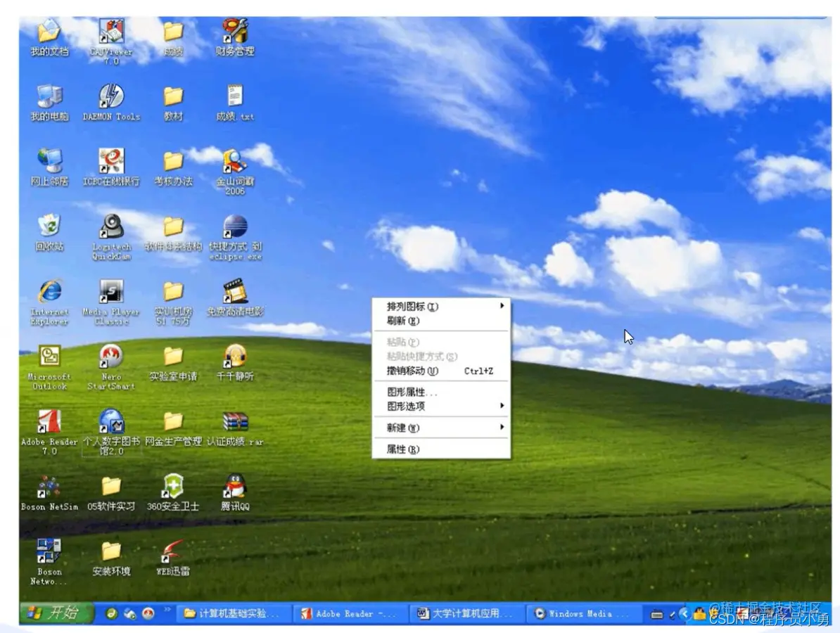Open the 网上邻居 icon
Screen dimensions: 840x633
[49, 167]
